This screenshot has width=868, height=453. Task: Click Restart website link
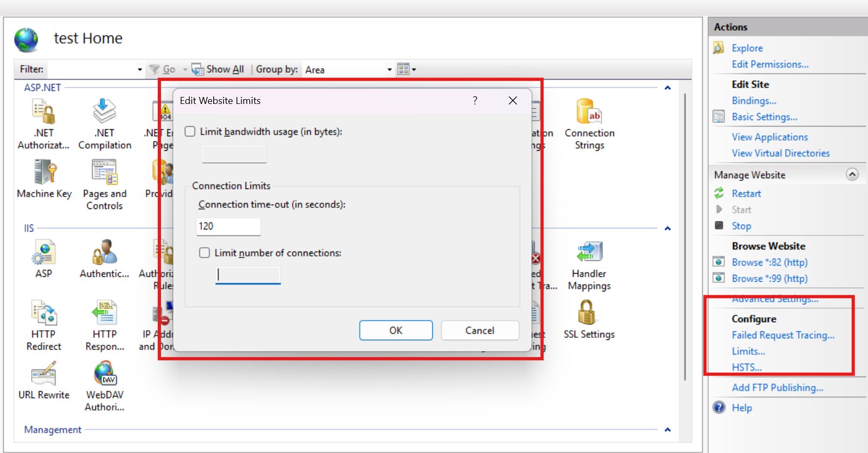pyautogui.click(x=746, y=193)
